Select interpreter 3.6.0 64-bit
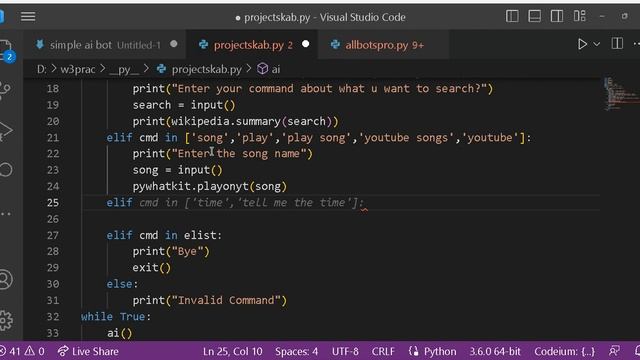Viewport: 640px width, 360px height. [x=495, y=351]
